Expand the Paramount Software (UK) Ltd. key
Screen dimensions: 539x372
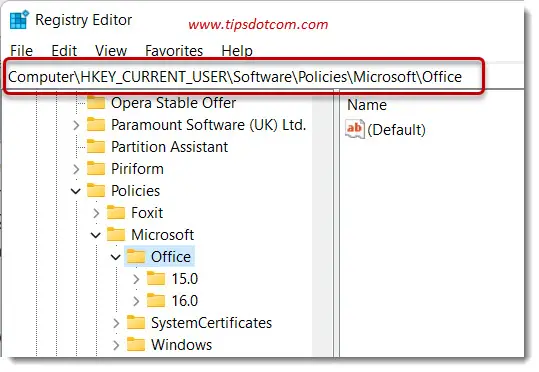click(76, 125)
